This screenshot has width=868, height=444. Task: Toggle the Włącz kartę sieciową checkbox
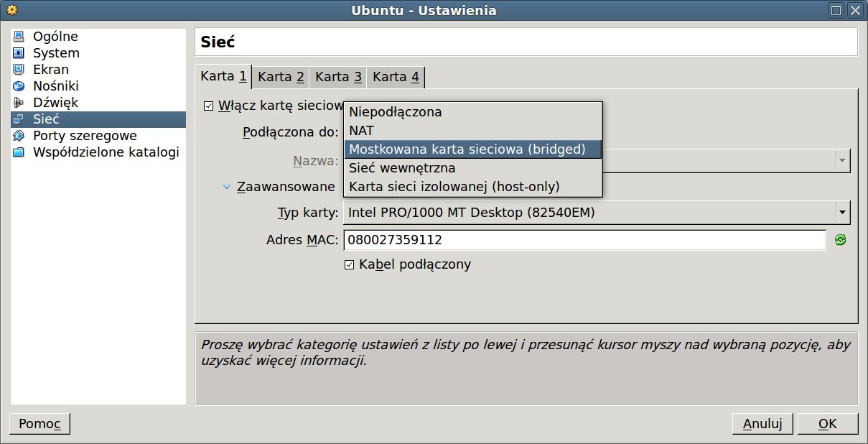[209, 106]
